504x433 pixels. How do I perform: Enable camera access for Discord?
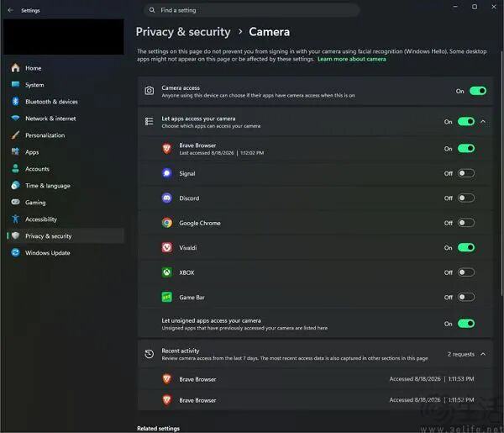click(x=466, y=198)
